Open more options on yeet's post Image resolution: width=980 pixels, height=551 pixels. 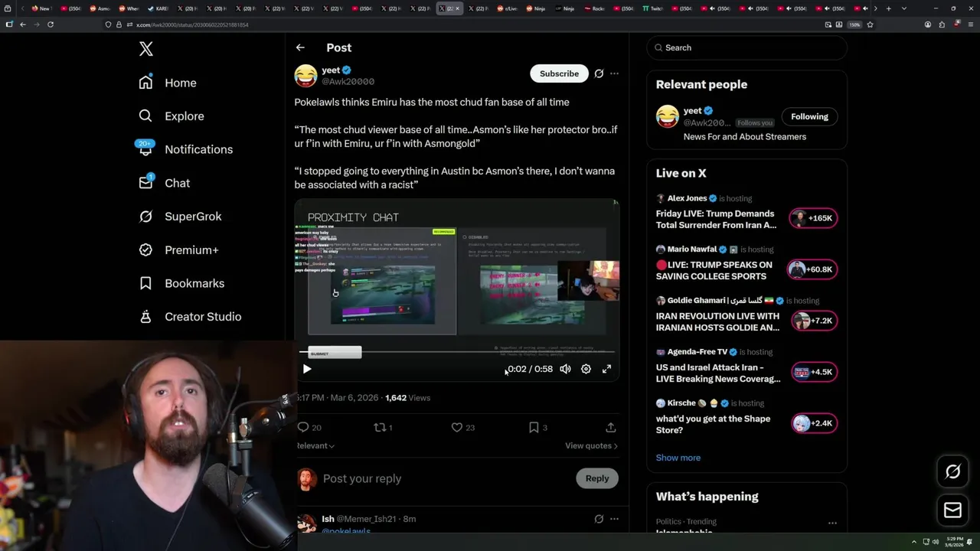coord(614,73)
